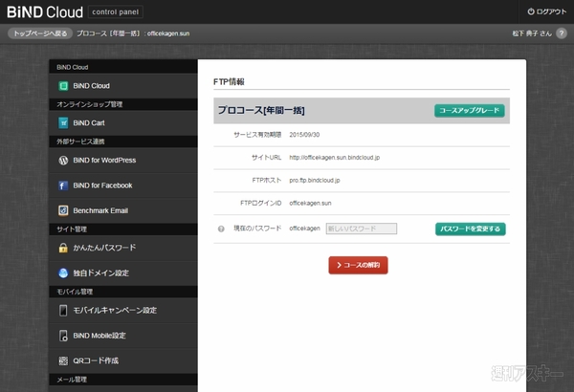Image resolution: width=574 pixels, height=392 pixels.
Task: Click the globe icon for 独自ドメイン設定
Action: click(x=63, y=273)
